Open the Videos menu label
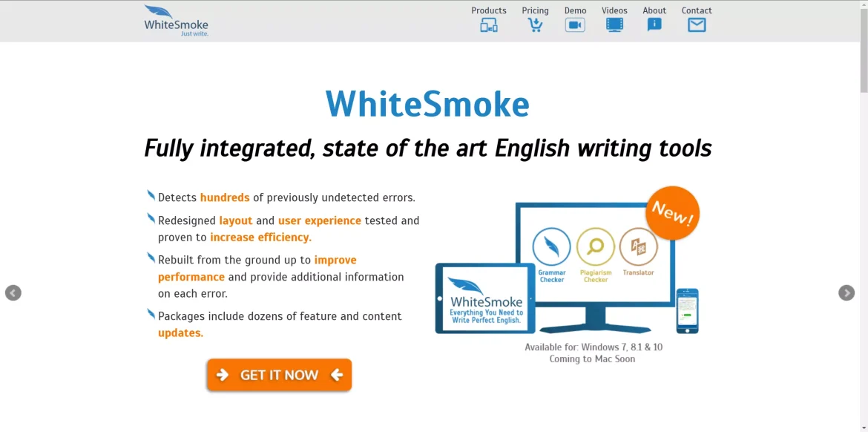 614,10
